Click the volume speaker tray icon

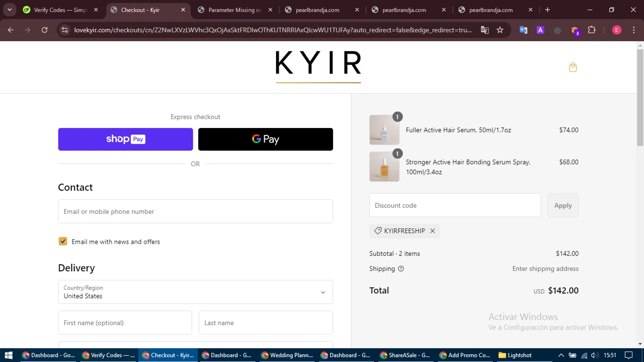[595, 355]
